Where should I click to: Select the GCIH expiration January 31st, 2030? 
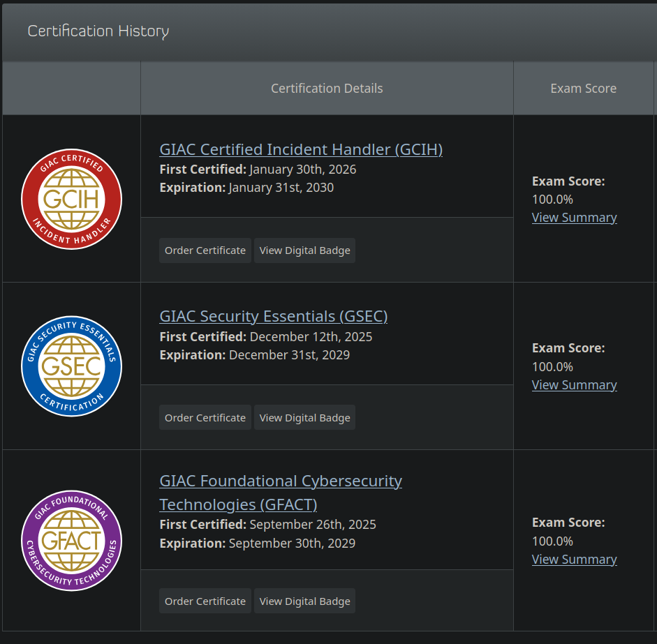click(x=281, y=188)
